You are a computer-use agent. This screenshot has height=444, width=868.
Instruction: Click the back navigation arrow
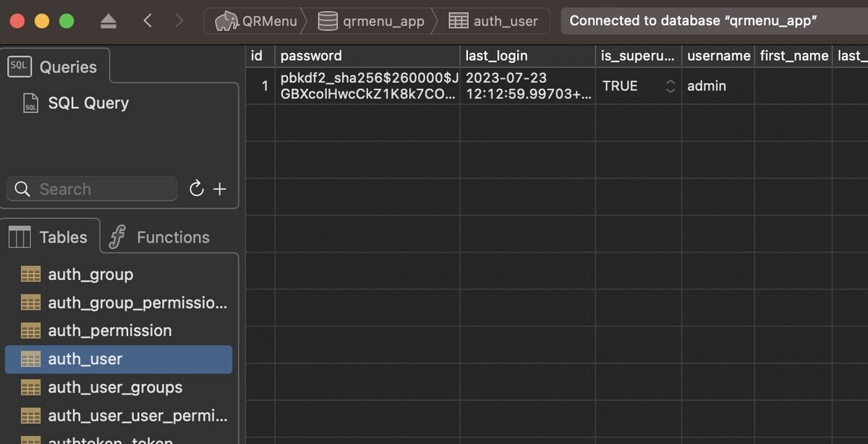pos(148,21)
